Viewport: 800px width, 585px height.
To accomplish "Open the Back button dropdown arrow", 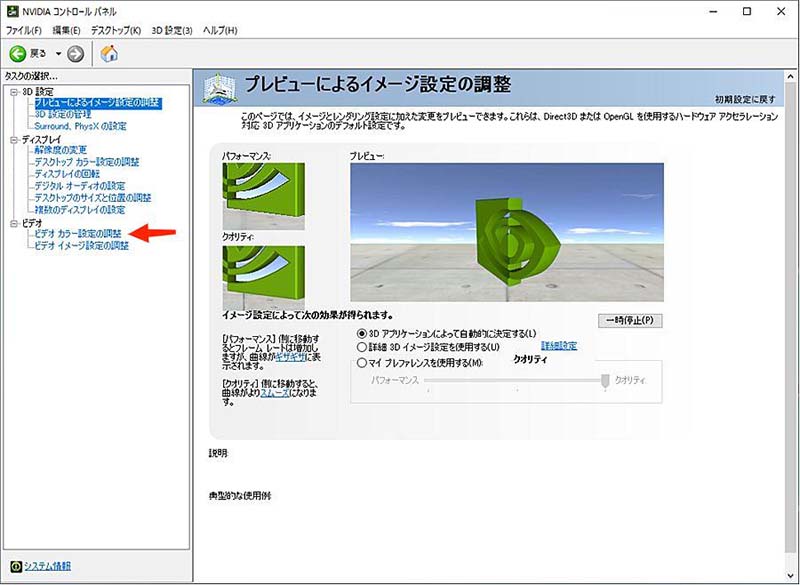I will click(x=58, y=53).
